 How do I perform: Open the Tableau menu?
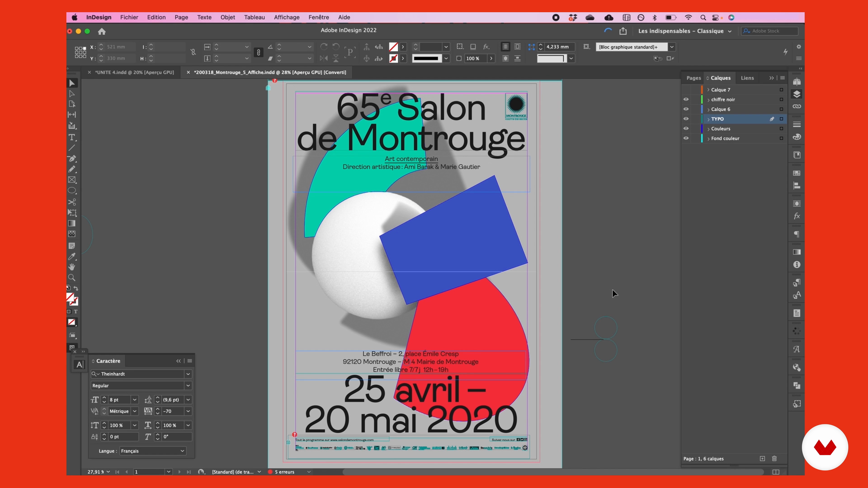coord(254,17)
